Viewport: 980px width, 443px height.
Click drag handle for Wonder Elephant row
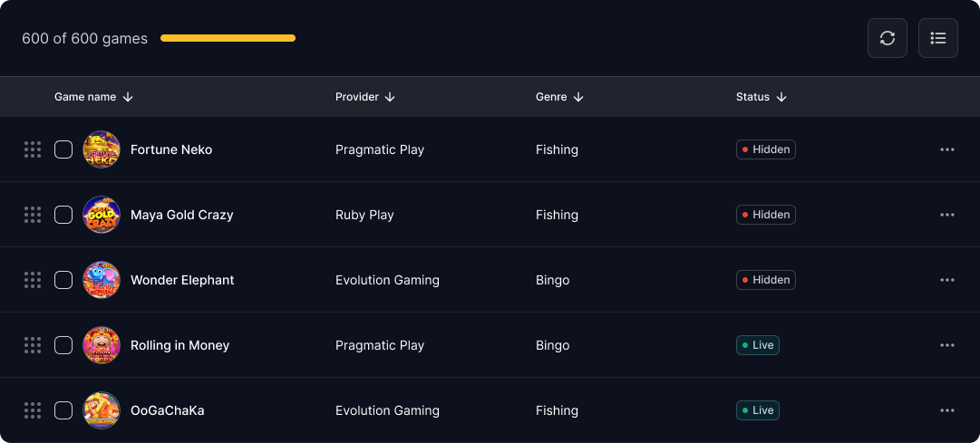(x=33, y=280)
